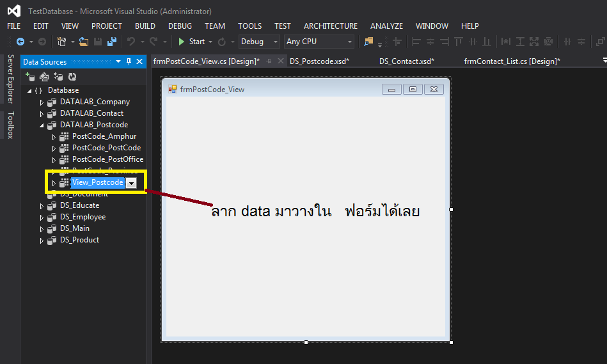Expand the DATALAB_Company node
The image size is (607, 364).
click(x=42, y=102)
